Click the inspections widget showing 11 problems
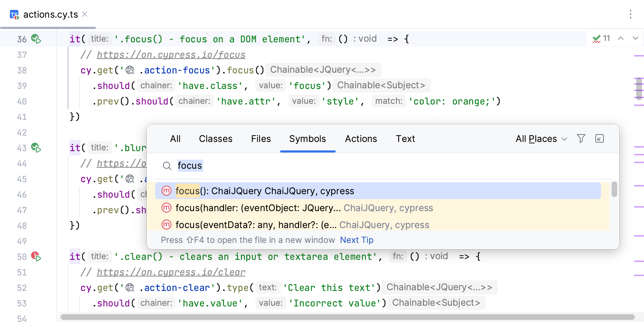The height and width of the screenshot is (322, 644). (601, 38)
